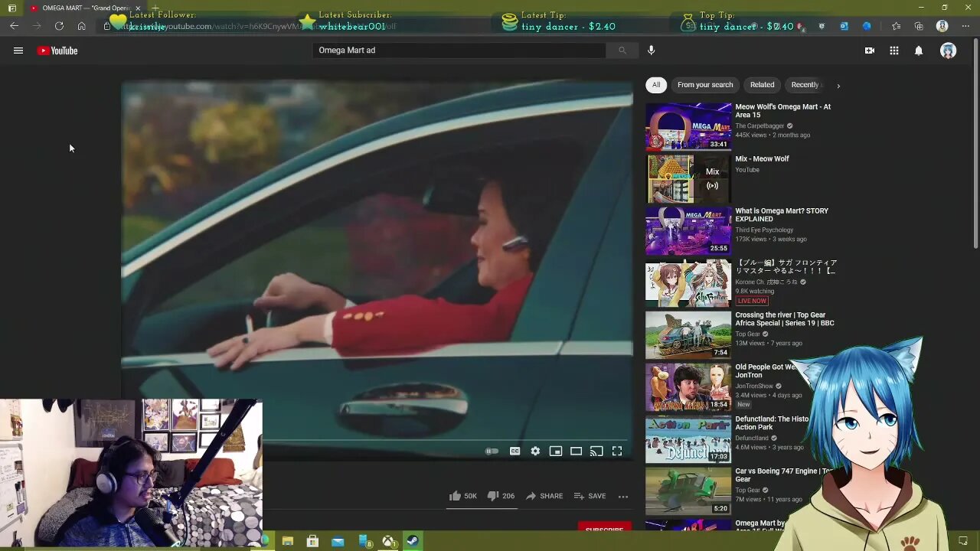The width and height of the screenshot is (980, 551).
Task: Click the SAVE to playlist button
Action: pos(590,496)
